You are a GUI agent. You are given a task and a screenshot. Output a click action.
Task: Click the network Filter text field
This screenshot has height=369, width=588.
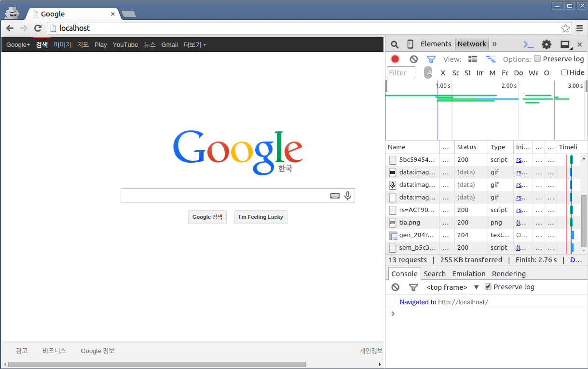point(401,72)
